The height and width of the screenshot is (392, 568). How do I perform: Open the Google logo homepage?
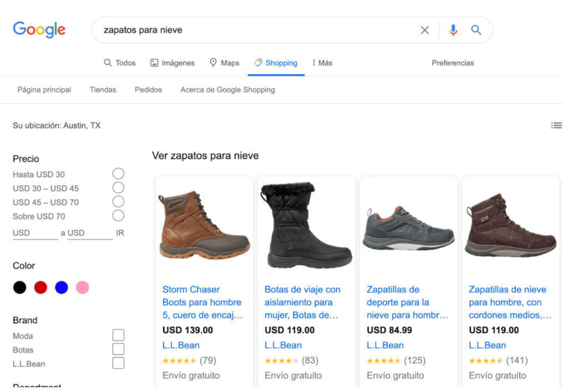coord(39,30)
